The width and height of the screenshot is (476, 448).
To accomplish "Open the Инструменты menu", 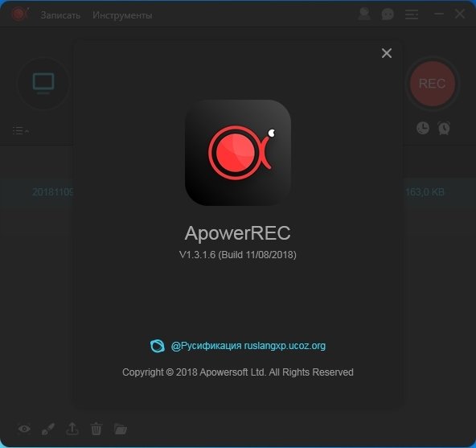I will pos(122,15).
